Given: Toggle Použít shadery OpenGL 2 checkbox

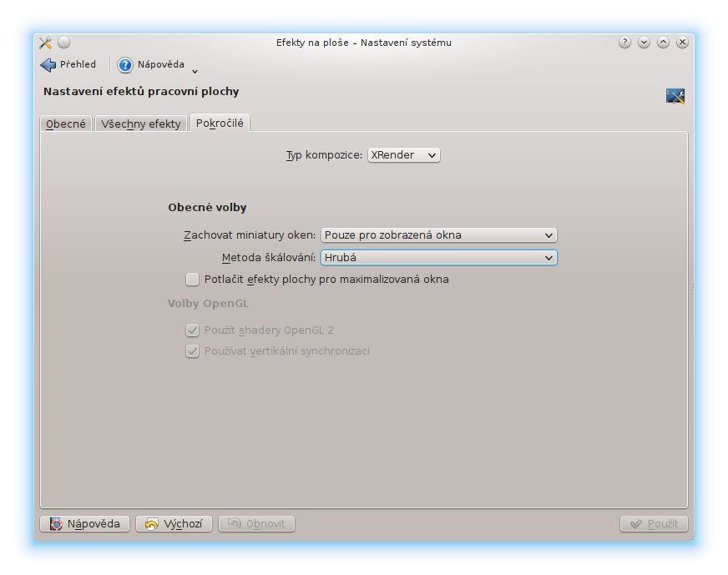Looking at the screenshot, I should [x=192, y=330].
